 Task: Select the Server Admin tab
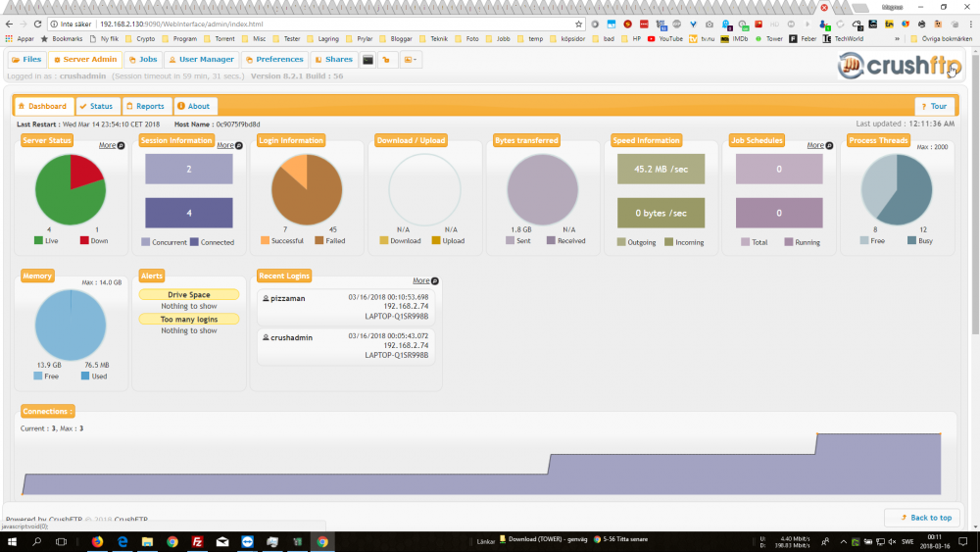[85, 60]
